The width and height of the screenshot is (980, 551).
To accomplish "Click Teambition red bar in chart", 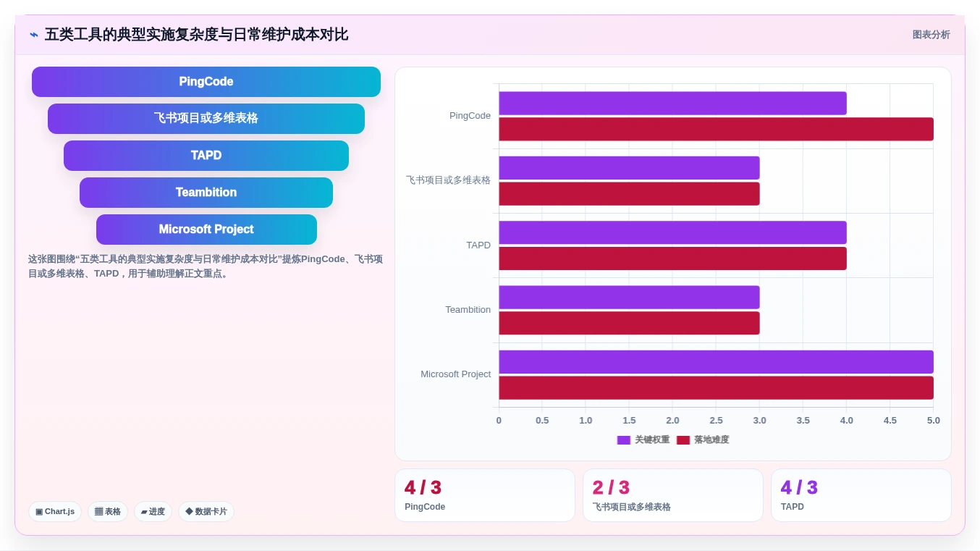I will coord(629,323).
